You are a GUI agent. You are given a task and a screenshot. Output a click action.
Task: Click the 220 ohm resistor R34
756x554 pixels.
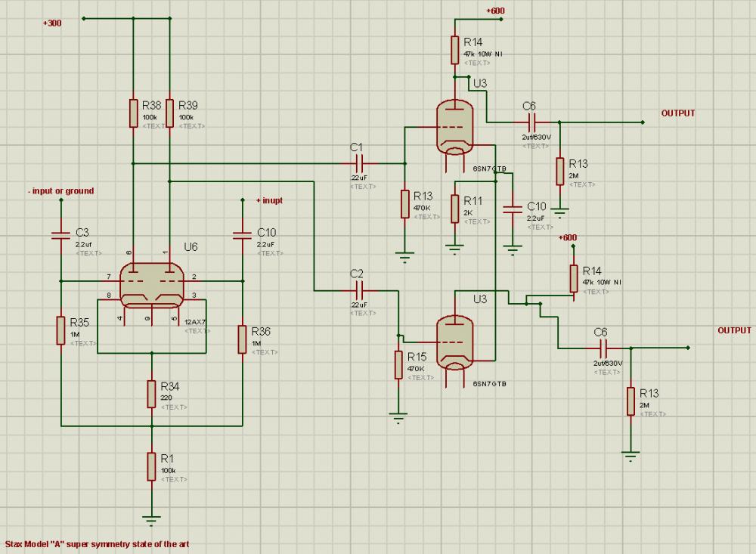point(151,393)
